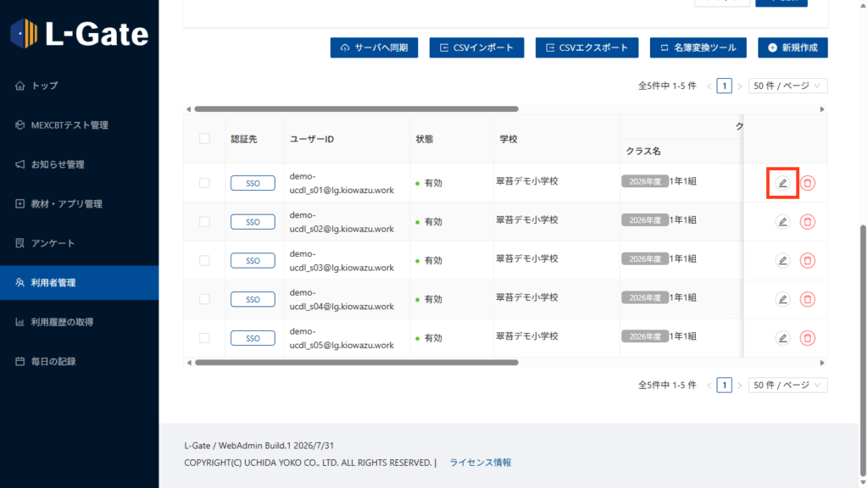The height and width of the screenshot is (488, 868).
Task: Open 利用履歴の取得 menu item
Action: coord(79,322)
